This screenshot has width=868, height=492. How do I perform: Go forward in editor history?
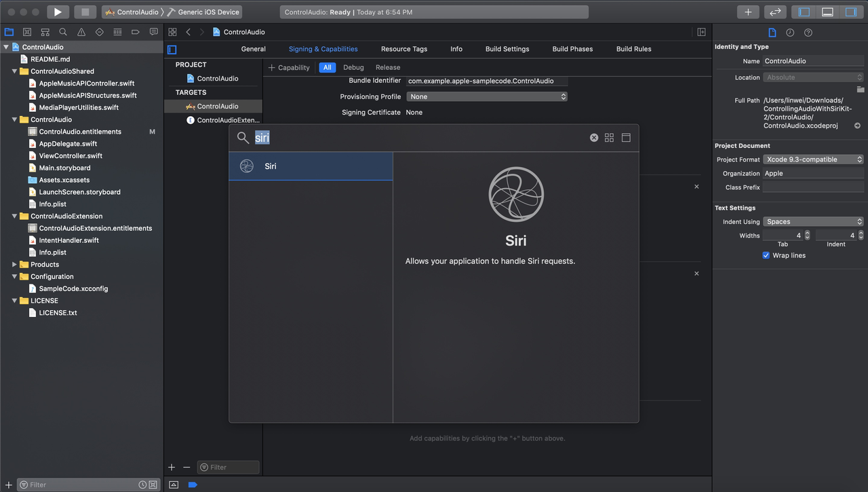point(201,32)
